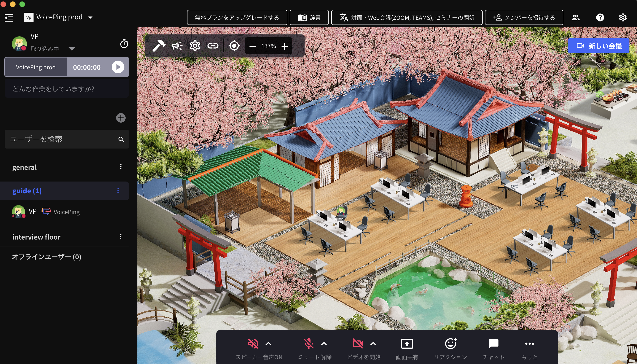This screenshot has width=637, height=364.
Task: Click the minus to zoom out the map
Action: coord(252,46)
